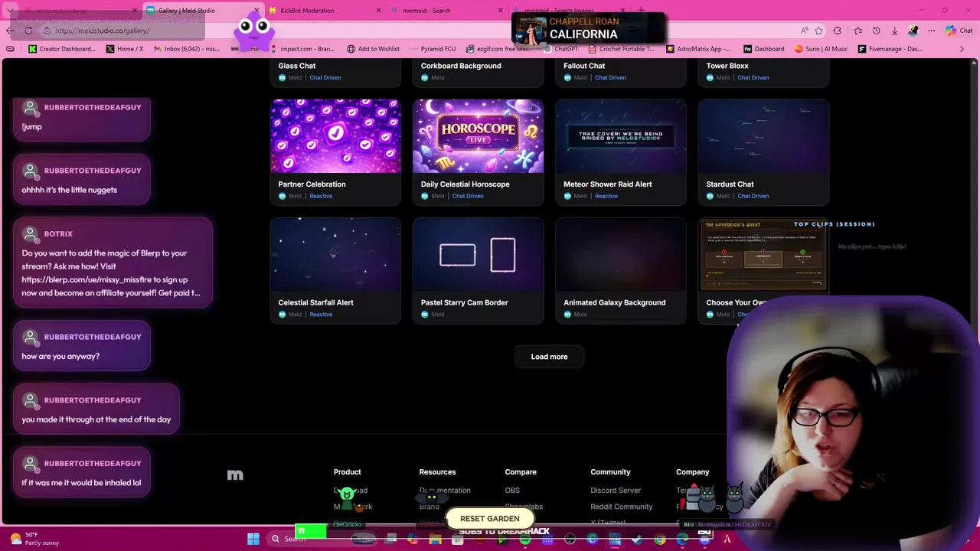Screen dimensions: 980x551
Task: Open the browser Extensions icon
Action: (838, 31)
